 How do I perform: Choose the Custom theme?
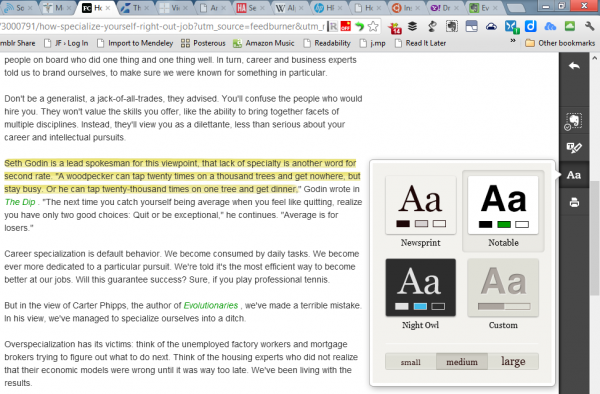(503, 294)
